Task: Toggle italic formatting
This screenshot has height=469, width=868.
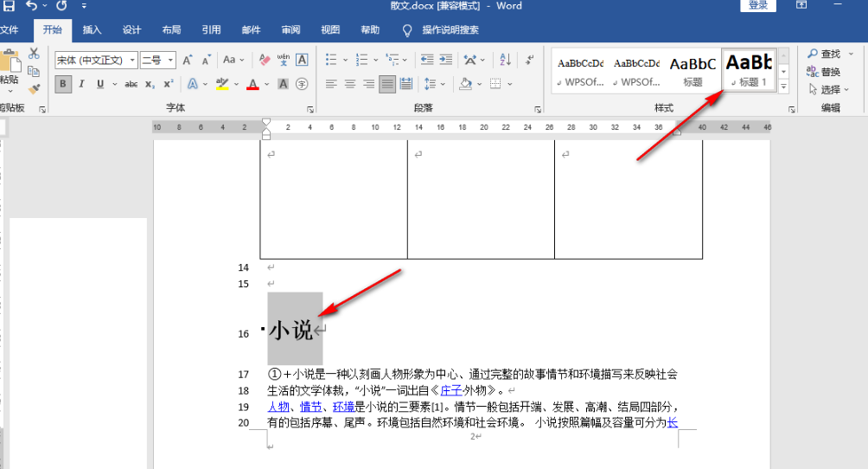Action: click(x=81, y=84)
